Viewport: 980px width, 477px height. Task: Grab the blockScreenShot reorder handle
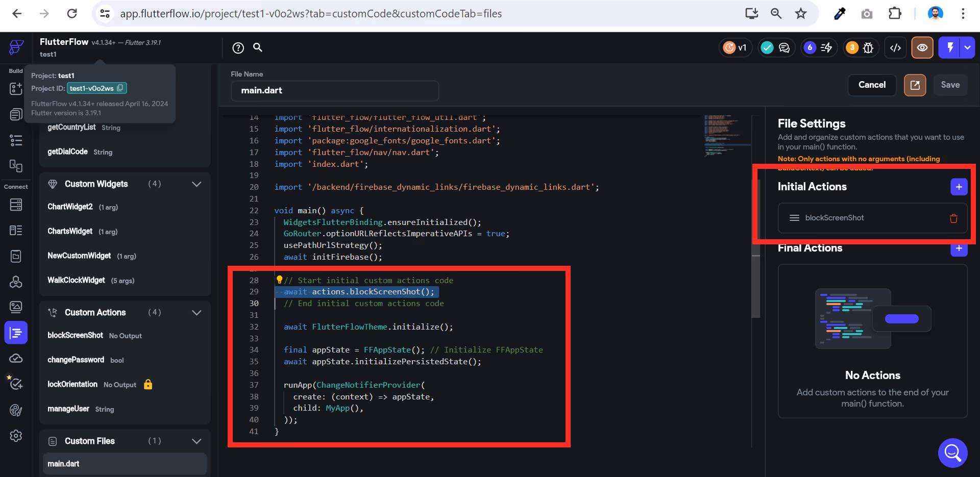point(794,218)
